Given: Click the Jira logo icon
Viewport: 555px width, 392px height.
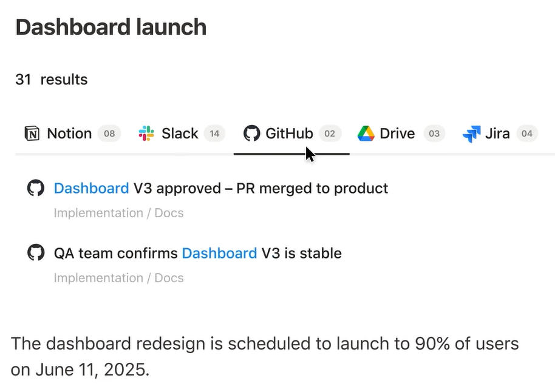Looking at the screenshot, I should coord(471,133).
